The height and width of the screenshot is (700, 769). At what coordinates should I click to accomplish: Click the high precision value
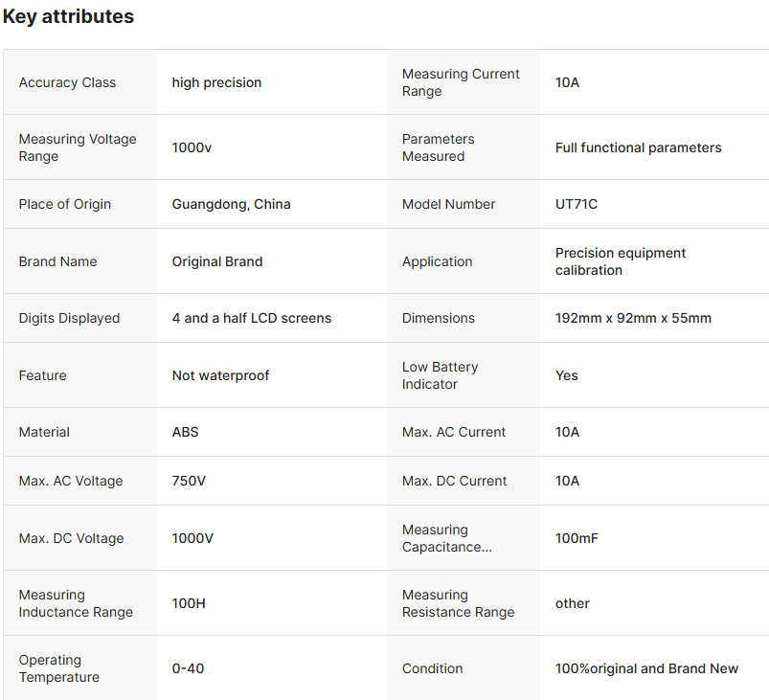(x=216, y=82)
